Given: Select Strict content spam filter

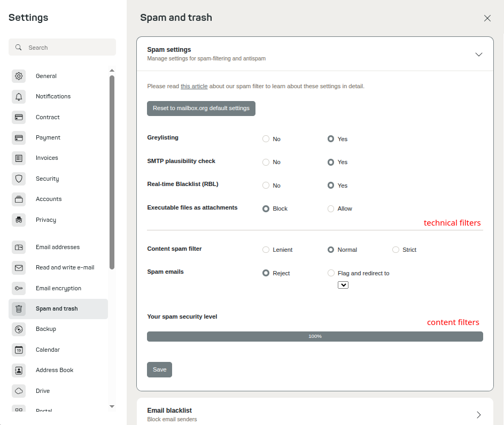Looking at the screenshot, I should pyautogui.click(x=396, y=250).
